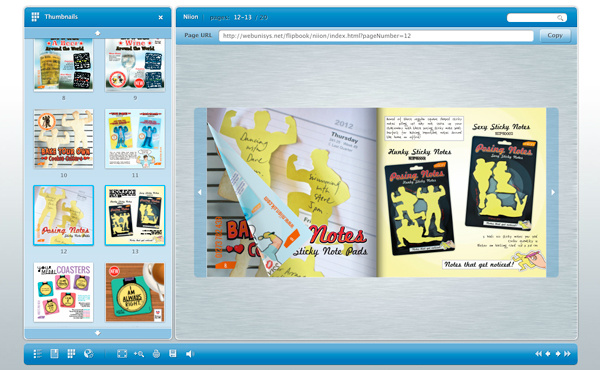Select page 13 thumbnail

(135, 215)
